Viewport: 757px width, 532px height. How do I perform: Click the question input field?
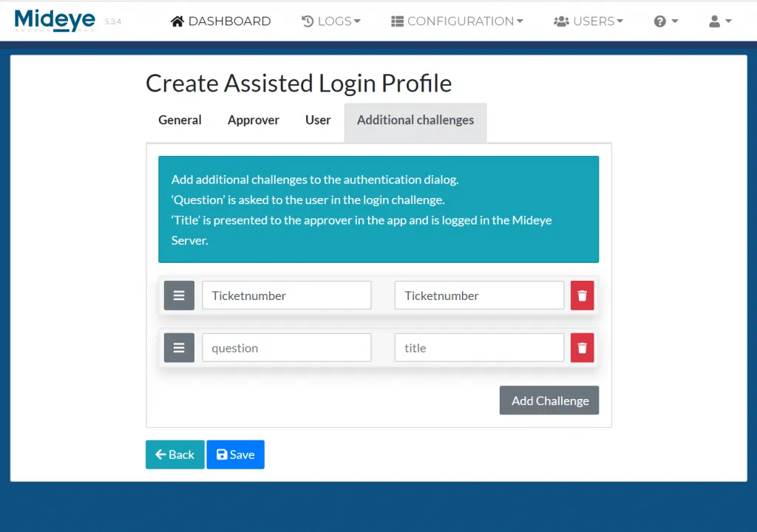[286, 347]
